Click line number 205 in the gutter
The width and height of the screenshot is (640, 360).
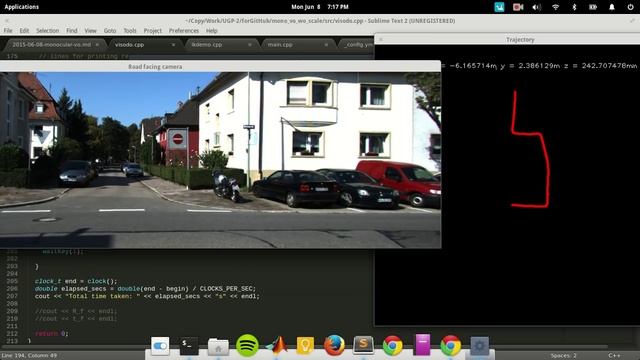(12, 281)
